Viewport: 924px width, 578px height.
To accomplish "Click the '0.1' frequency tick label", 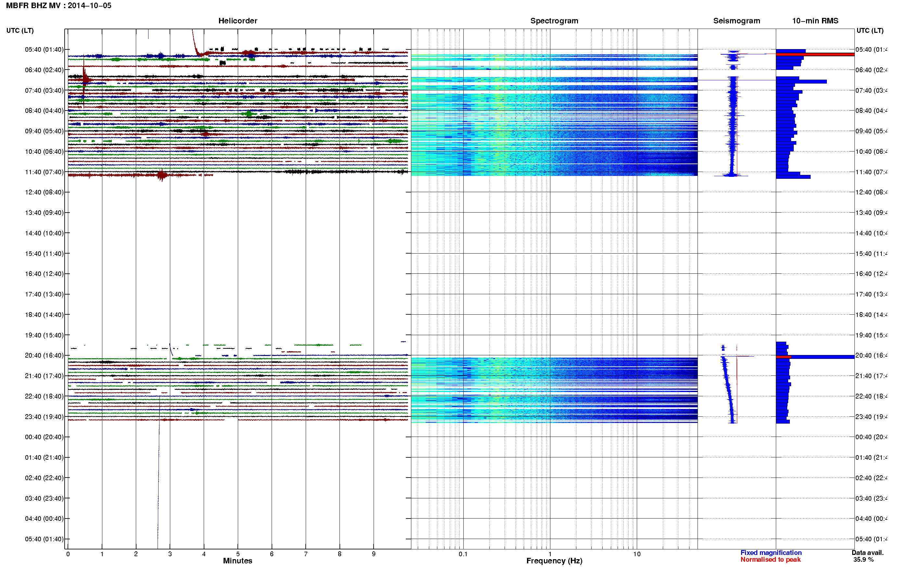I will [463, 554].
